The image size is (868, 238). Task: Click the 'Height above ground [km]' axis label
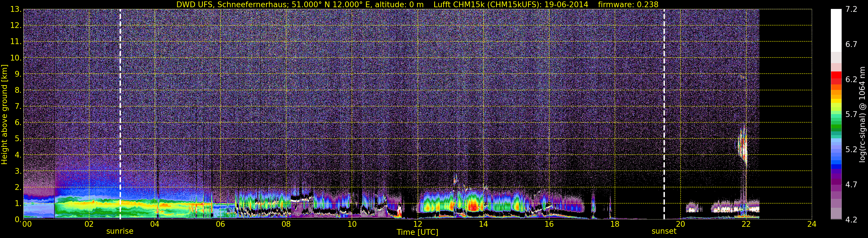coord(4,115)
